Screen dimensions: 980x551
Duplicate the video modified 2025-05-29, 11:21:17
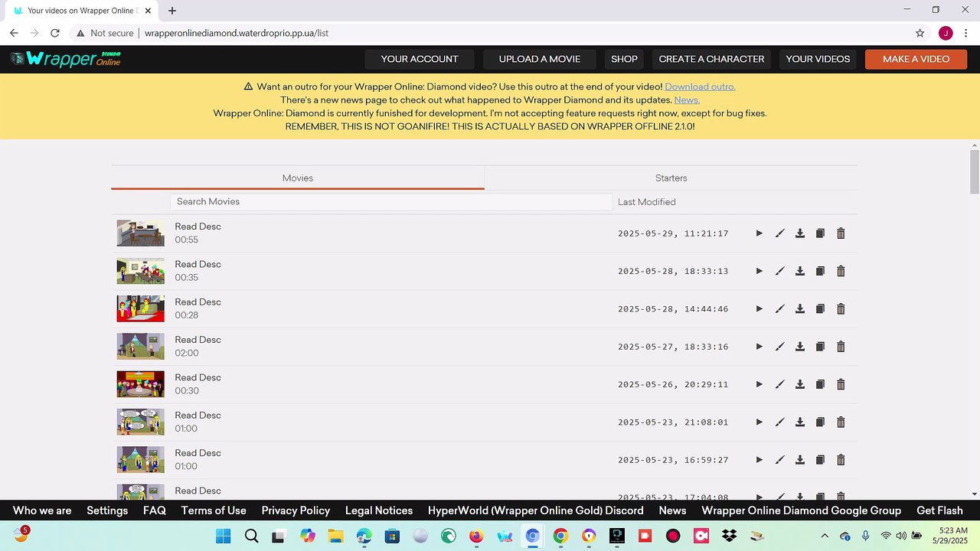click(x=820, y=233)
